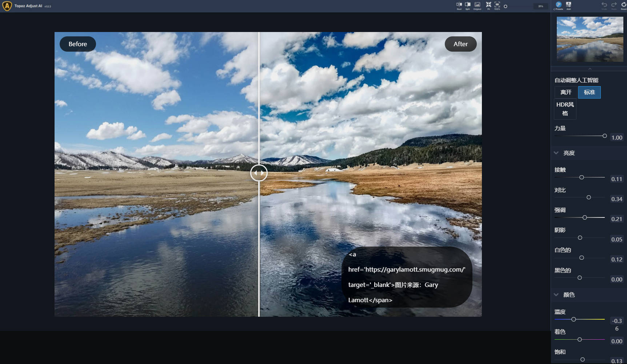
Task: Click the After label
Action: click(x=460, y=44)
